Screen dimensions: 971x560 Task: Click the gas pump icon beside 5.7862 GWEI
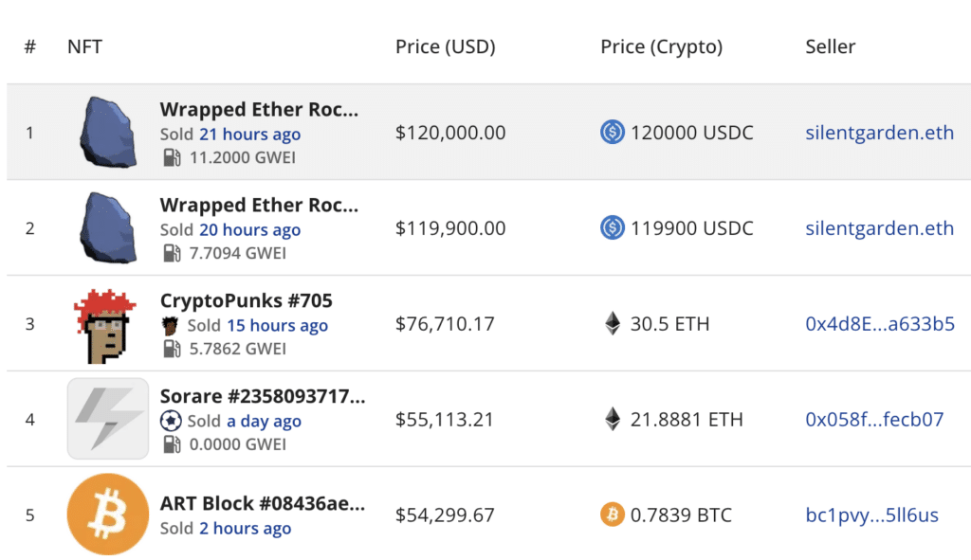pos(171,349)
